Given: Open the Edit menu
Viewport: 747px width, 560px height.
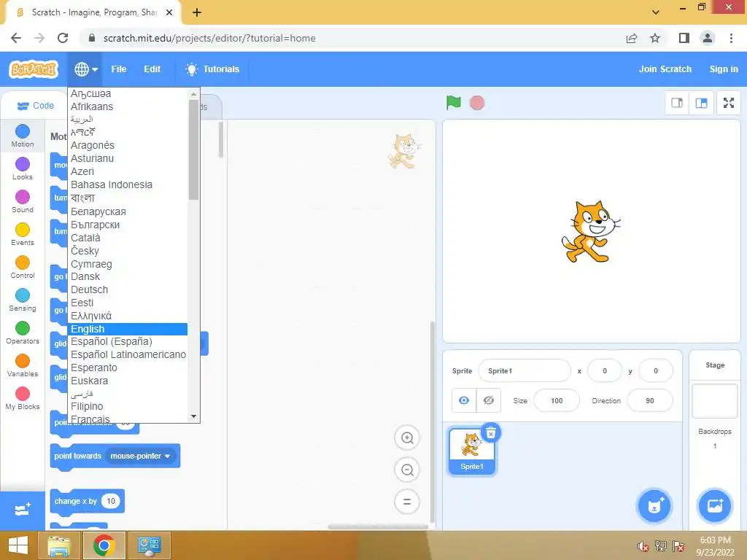Looking at the screenshot, I should pyautogui.click(x=152, y=69).
